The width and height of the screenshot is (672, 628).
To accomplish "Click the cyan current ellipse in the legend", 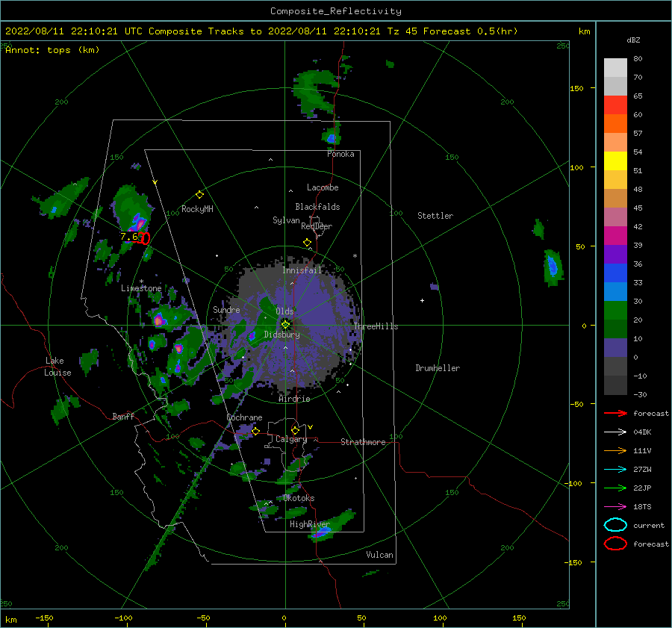I will 615,525.
